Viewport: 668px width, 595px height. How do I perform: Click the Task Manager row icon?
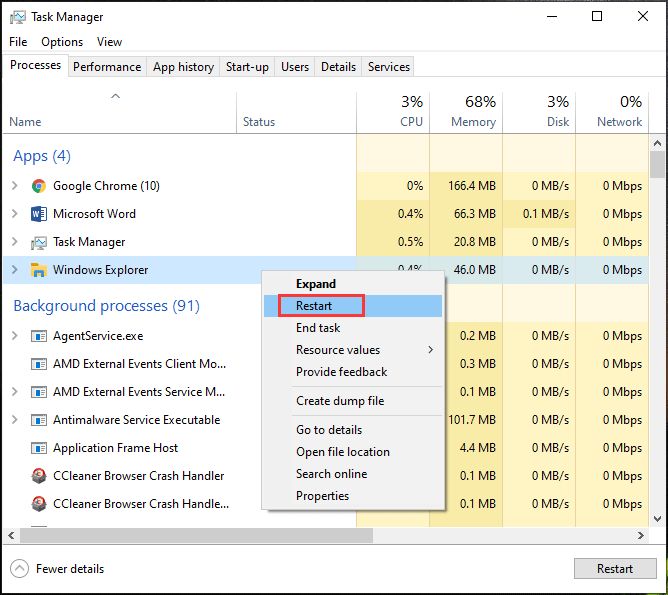point(39,242)
